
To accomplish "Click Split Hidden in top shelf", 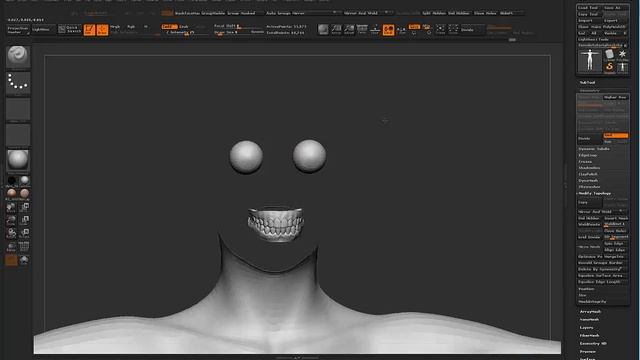I will coord(434,13).
